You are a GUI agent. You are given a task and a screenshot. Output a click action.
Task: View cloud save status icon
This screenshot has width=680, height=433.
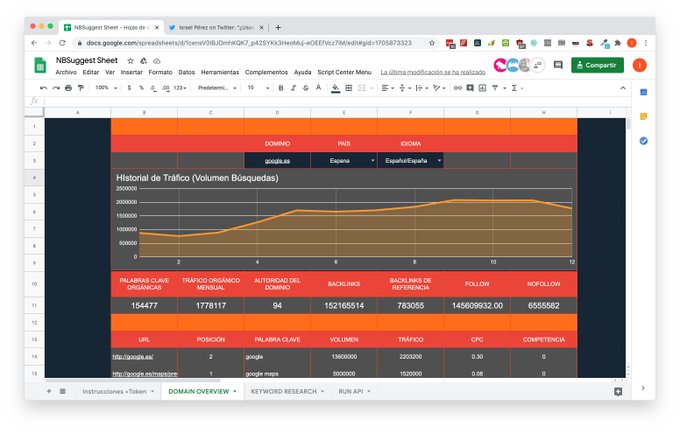click(157, 61)
